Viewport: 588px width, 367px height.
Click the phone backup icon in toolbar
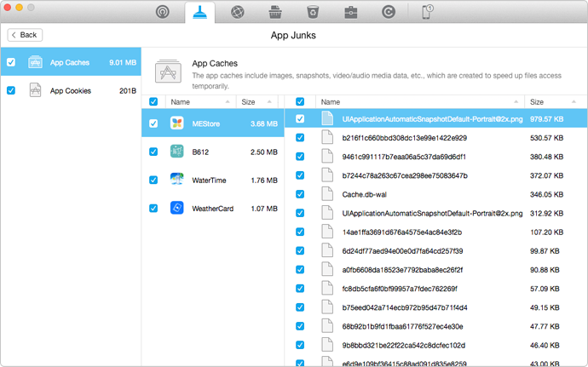[x=428, y=13]
